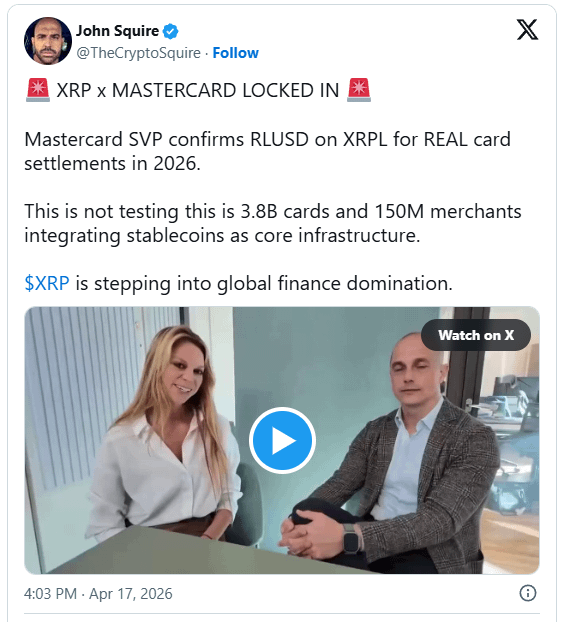Open the 4:03 PM Apr 17 timestamp
562x622 pixels.
point(98,593)
